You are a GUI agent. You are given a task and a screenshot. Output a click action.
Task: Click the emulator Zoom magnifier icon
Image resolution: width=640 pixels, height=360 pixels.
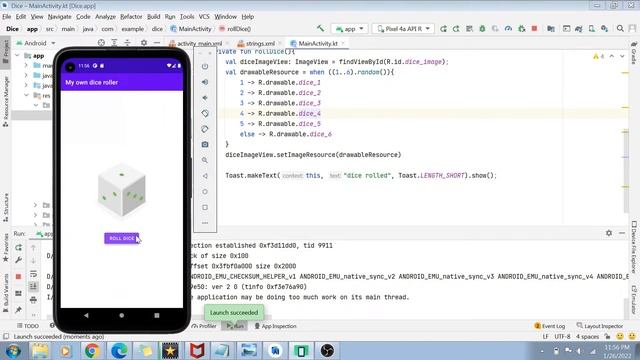[205, 160]
